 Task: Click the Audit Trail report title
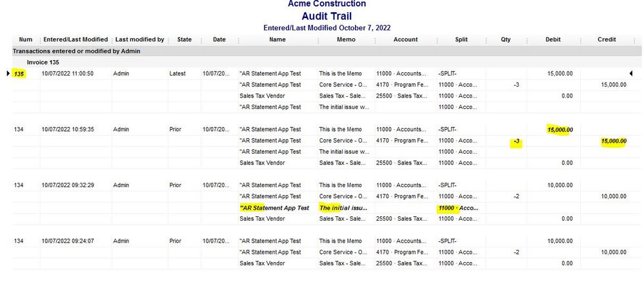tap(327, 16)
